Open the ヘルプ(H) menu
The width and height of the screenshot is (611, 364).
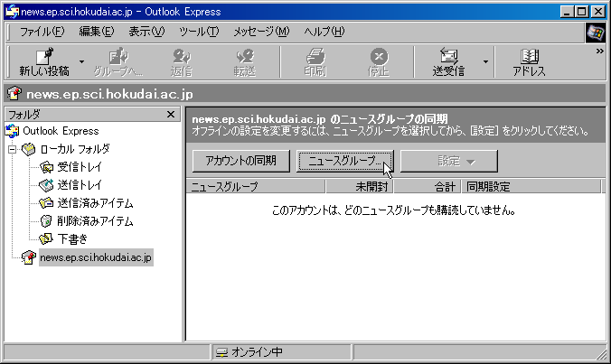pos(324,31)
